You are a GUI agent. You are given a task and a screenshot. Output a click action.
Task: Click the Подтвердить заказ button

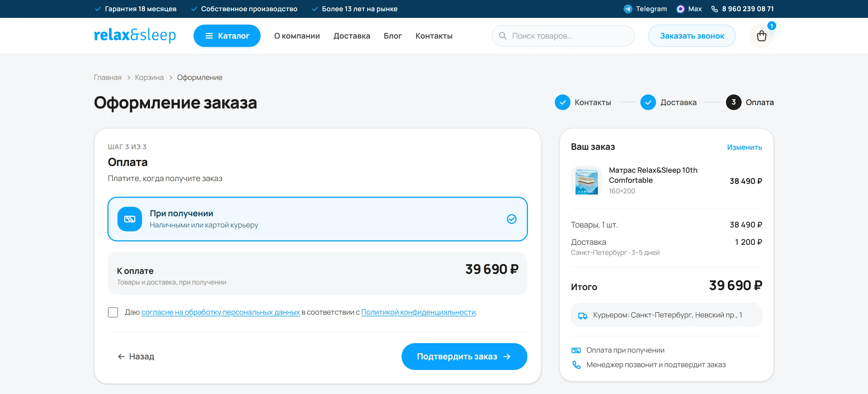[x=464, y=356]
